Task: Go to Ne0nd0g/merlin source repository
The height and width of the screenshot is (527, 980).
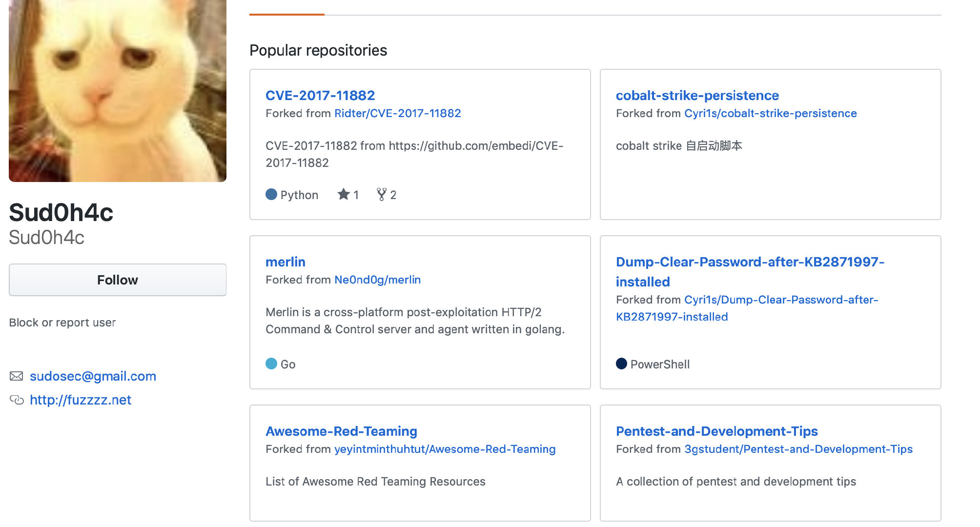Action: point(377,280)
